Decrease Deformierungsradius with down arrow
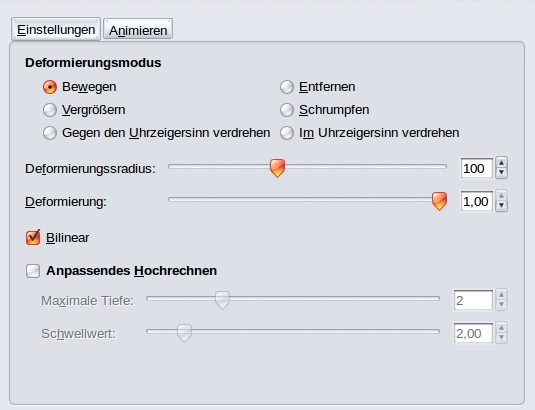Image resolution: width=535 pixels, height=410 pixels. click(x=501, y=173)
